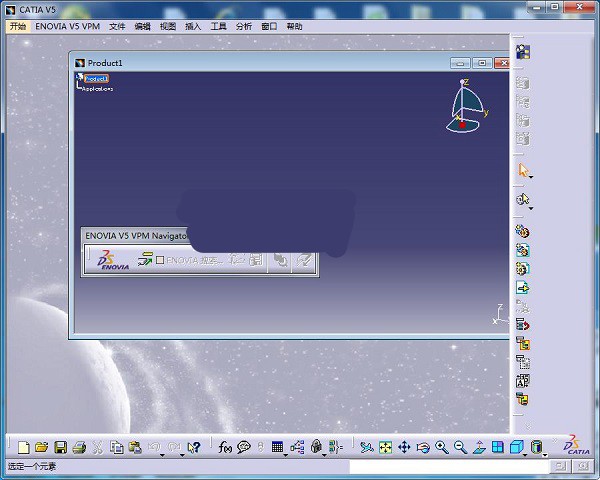
Task: Expand hidden right toolbar chevron
Action: (528, 427)
